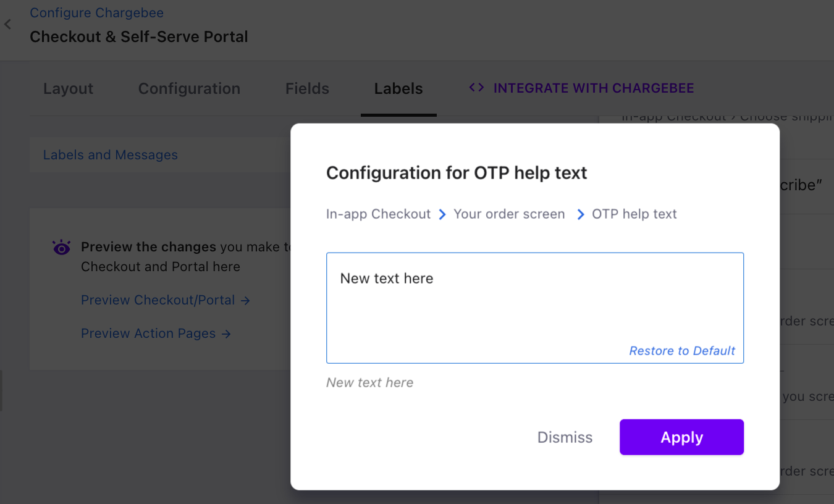834x504 pixels.
Task: Dismiss the OTP help text dialog
Action: 565,437
